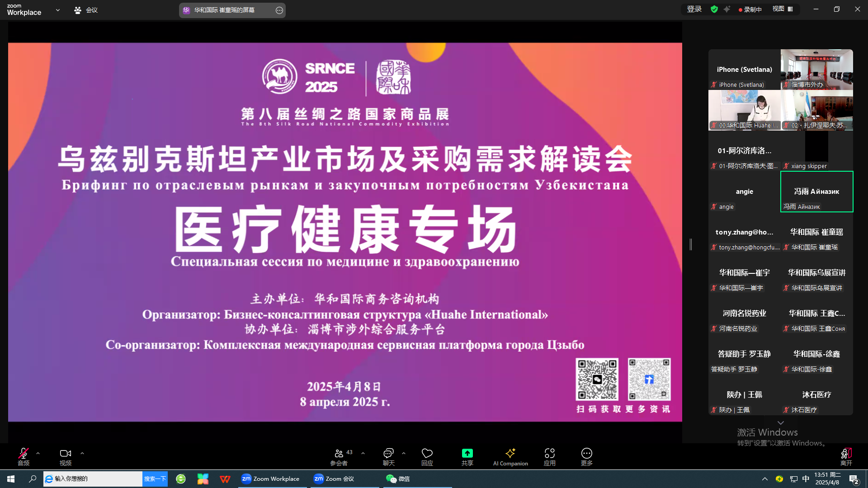
Task: Select the 00.华和国际 Huahe video thumbnail
Action: (745, 110)
